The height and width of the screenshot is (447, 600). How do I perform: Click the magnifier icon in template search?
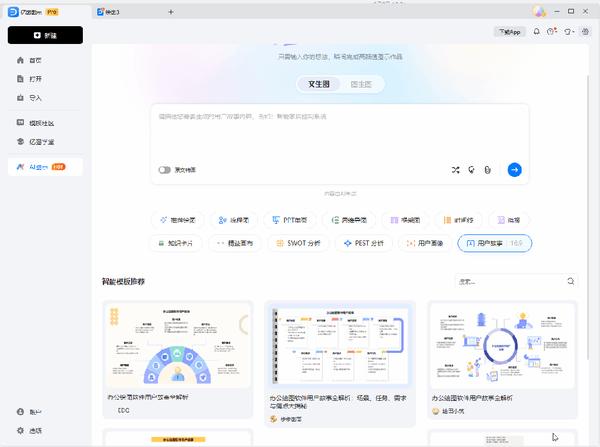pos(571,282)
